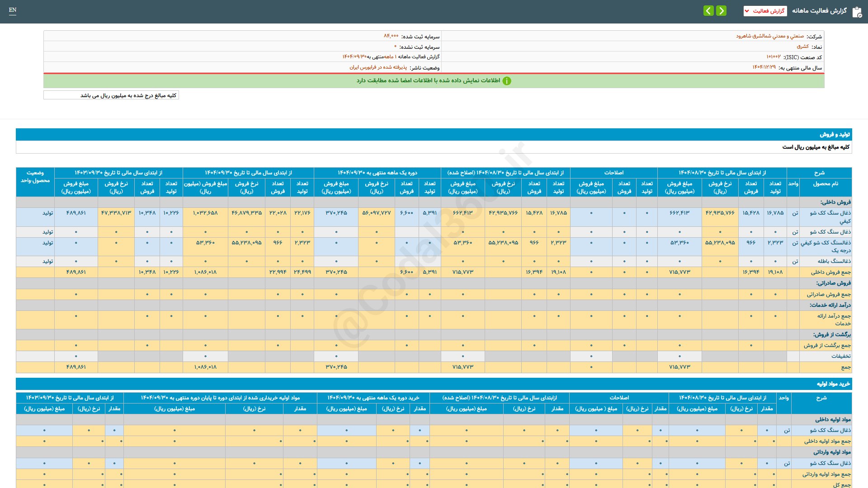Click the گزارش فعالیت ماهانه page title
The height and width of the screenshot is (488, 868).
(x=819, y=11)
